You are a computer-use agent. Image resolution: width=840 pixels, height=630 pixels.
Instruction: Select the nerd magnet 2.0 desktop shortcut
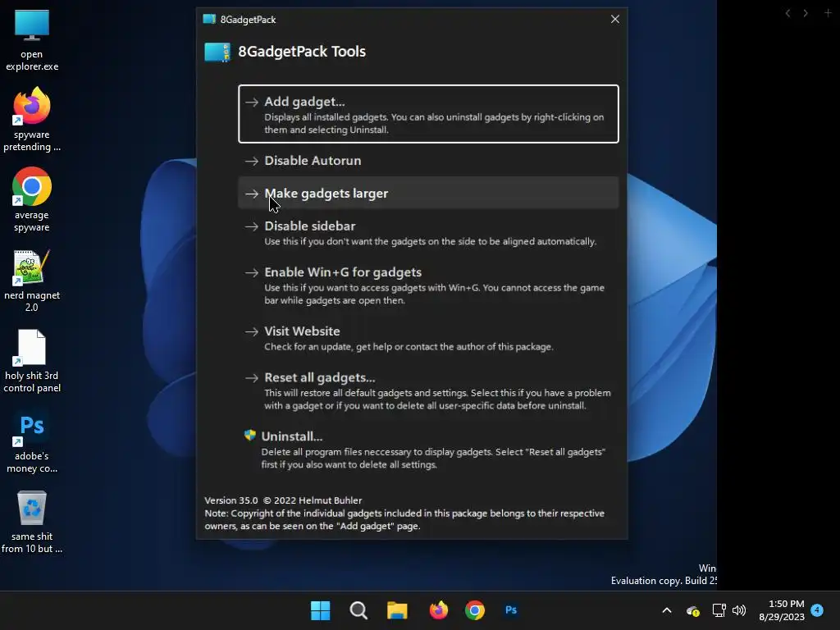pyautogui.click(x=32, y=281)
